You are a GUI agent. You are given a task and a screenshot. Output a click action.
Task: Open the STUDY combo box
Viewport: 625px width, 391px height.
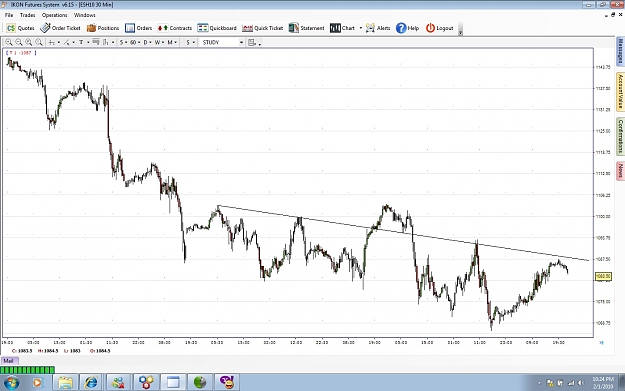click(222, 42)
